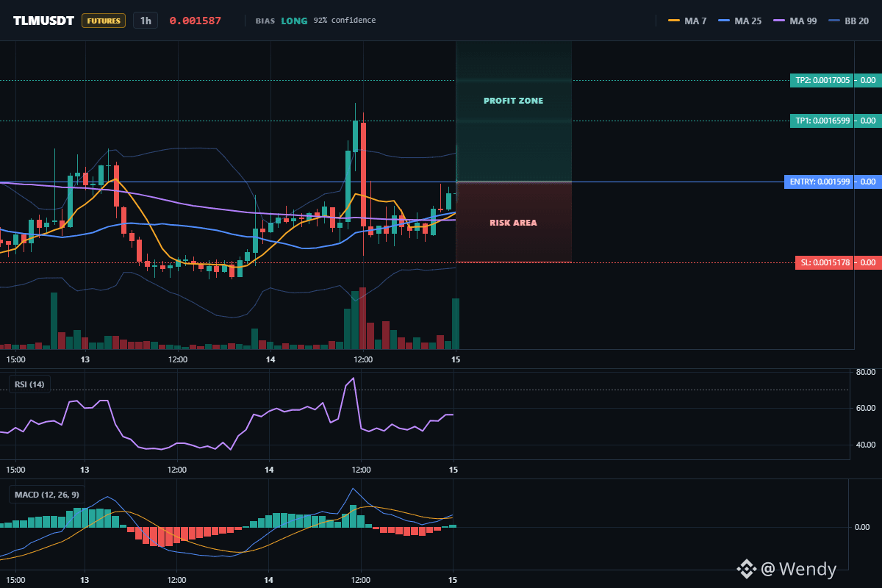Image resolution: width=882 pixels, height=588 pixels.
Task: Open the 1h timeframe selector
Action: [x=146, y=21]
